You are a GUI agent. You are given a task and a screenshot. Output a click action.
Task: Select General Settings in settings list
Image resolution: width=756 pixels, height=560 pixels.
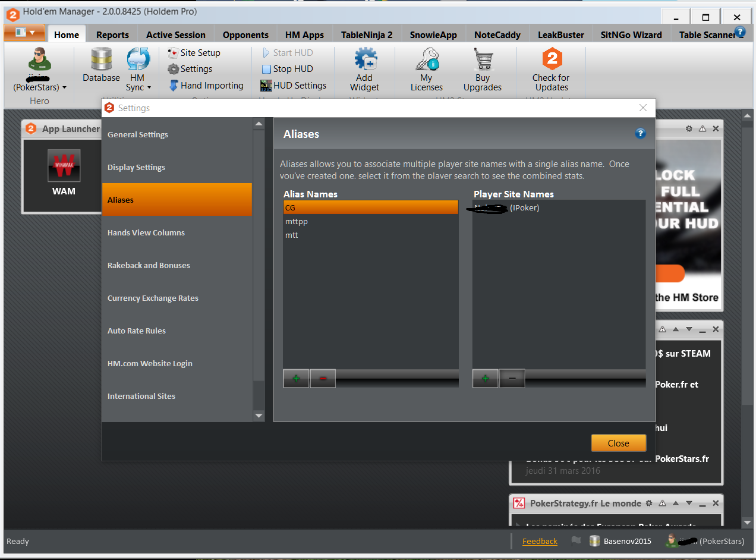click(177, 134)
